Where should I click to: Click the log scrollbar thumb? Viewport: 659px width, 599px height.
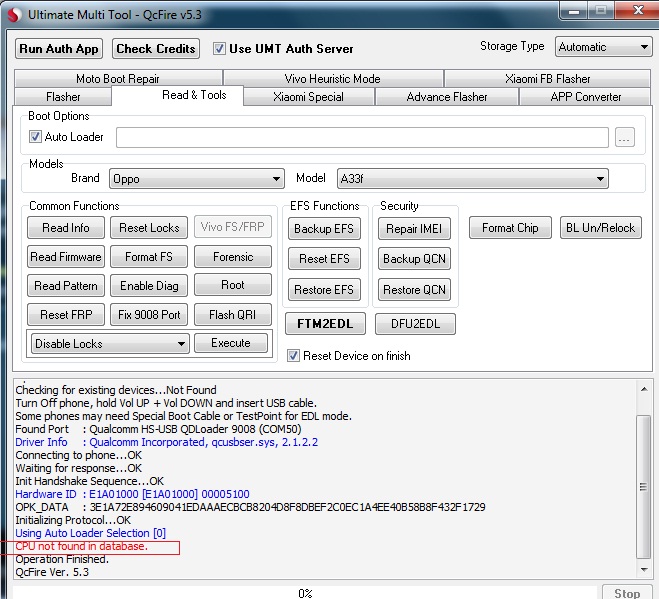pos(643,487)
